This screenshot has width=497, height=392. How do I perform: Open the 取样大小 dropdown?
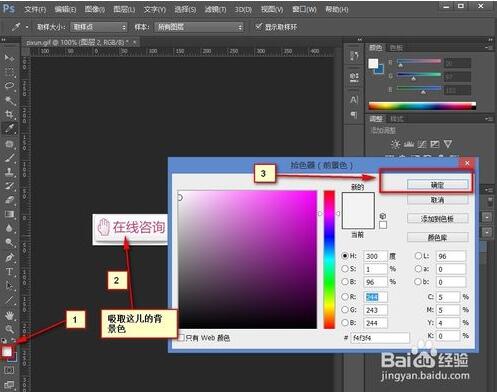point(99,27)
